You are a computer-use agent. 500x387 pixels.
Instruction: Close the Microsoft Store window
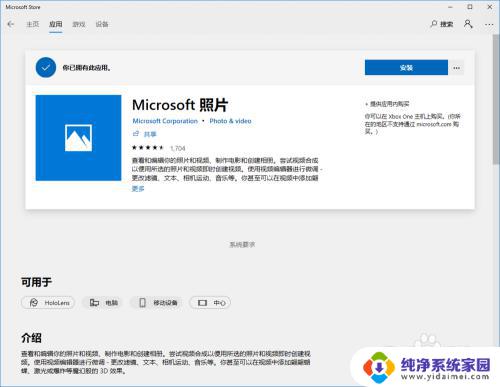tap(490, 7)
